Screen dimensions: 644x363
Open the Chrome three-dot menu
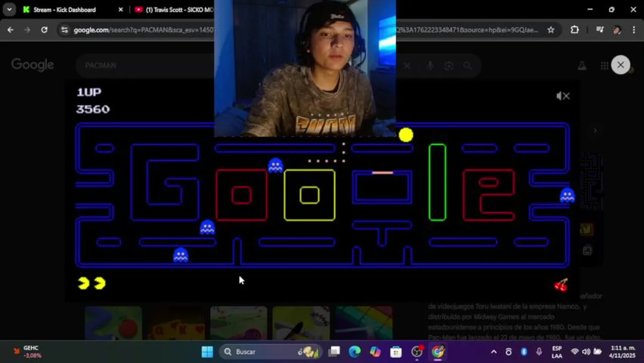tap(633, 30)
